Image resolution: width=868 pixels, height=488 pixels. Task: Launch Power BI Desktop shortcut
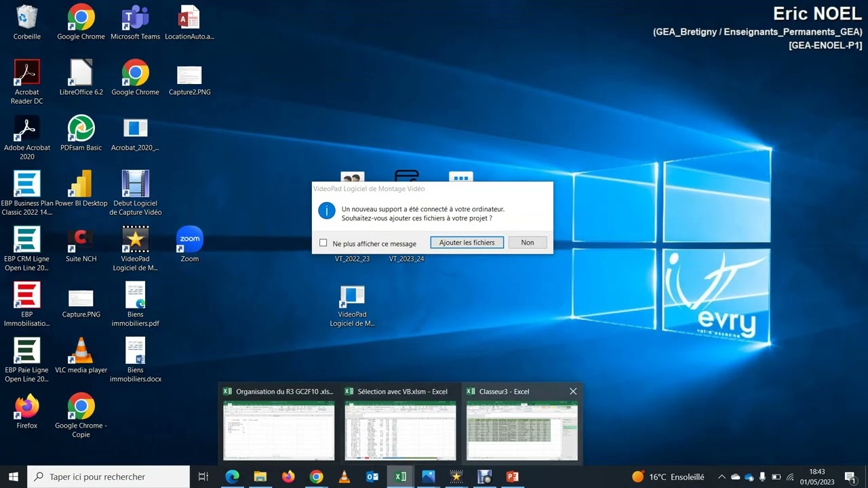81,189
